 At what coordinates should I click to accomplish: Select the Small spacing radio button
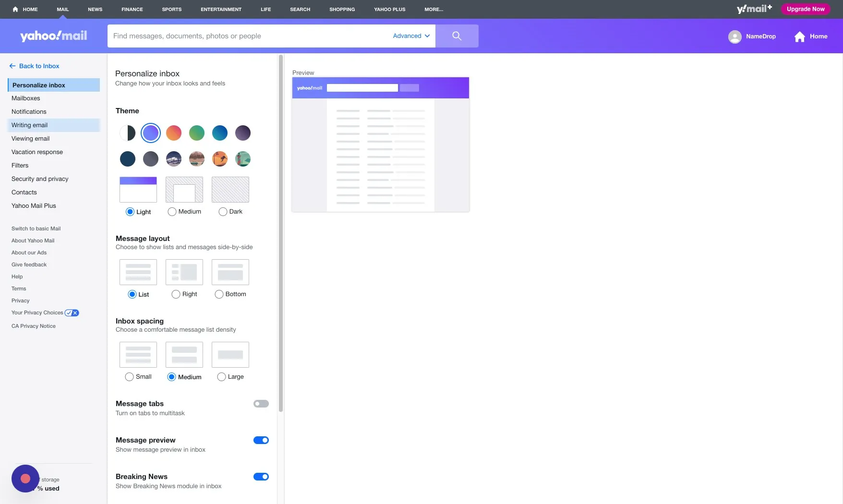point(129,377)
